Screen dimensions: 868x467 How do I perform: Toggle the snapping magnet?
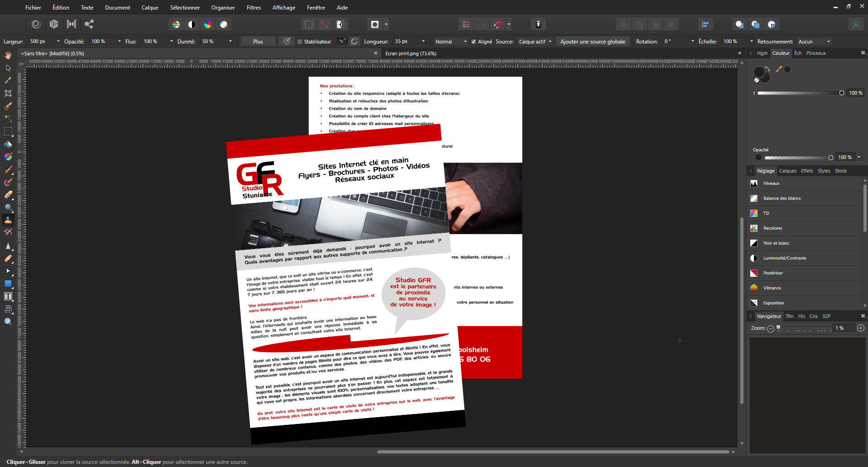(498, 24)
